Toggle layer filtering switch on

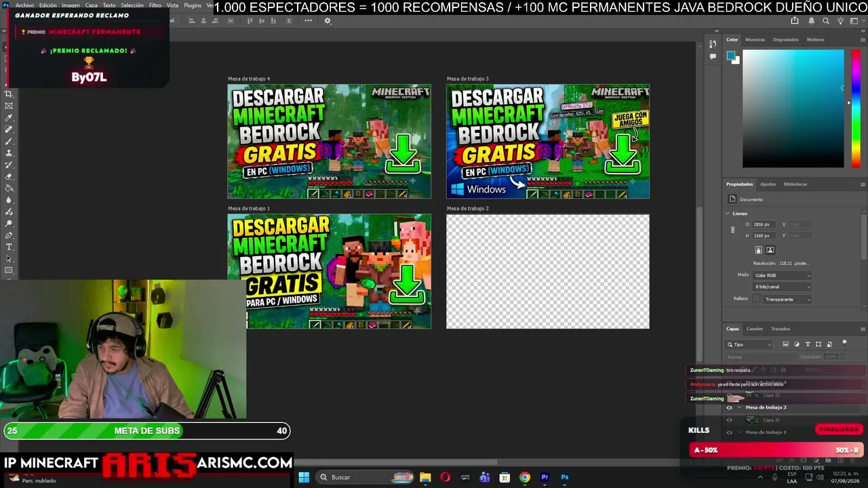[x=844, y=343]
